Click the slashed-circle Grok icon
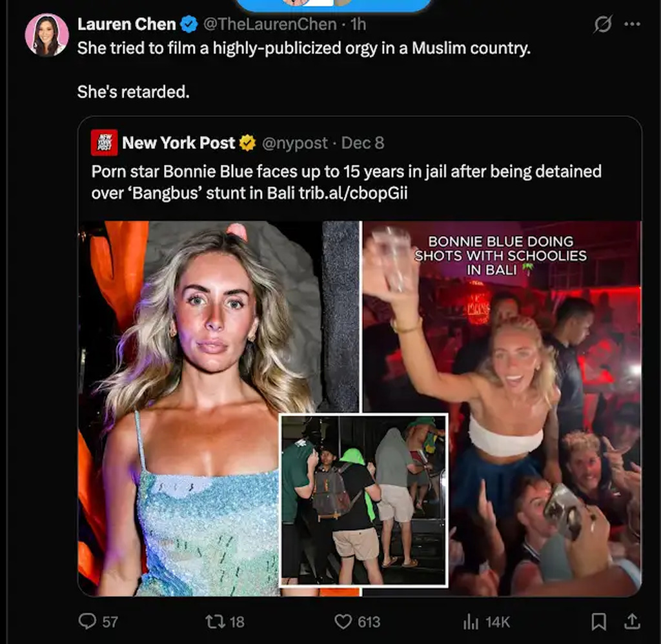661x644 pixels. point(602,25)
